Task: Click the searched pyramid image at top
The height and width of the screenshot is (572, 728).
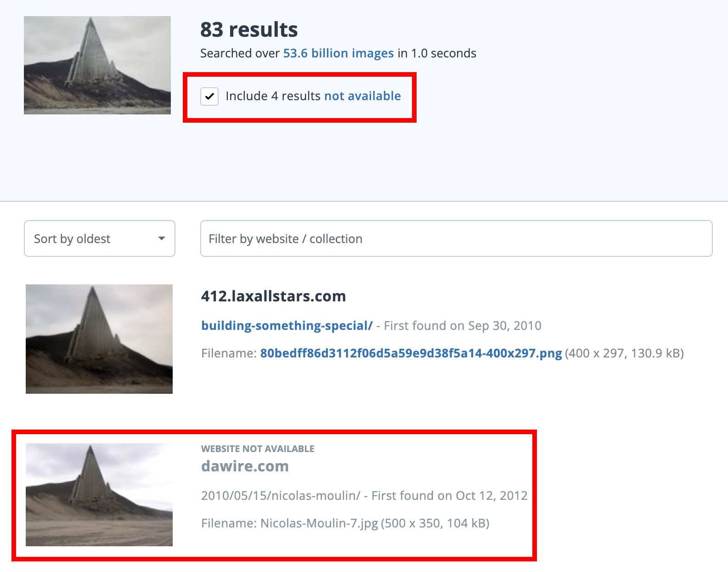Action: tap(97, 65)
